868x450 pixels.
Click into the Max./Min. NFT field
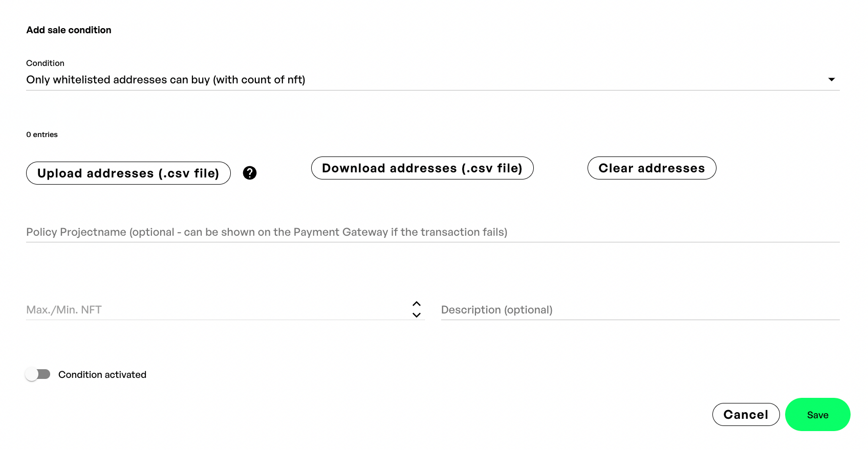215,310
